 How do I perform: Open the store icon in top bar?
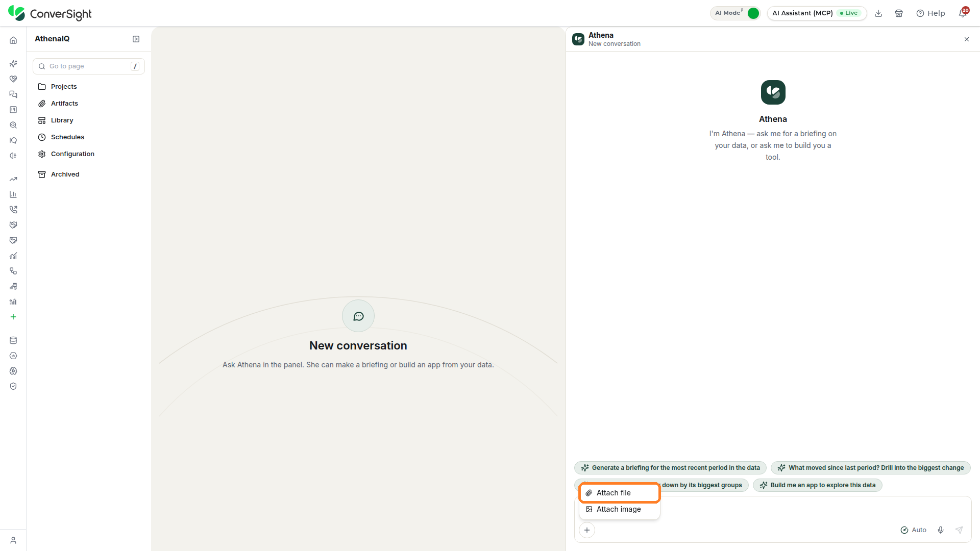[x=899, y=13]
